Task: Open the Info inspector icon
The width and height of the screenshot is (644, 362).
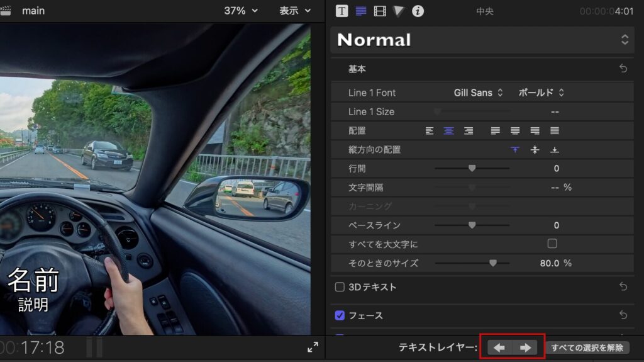Action: point(418,11)
